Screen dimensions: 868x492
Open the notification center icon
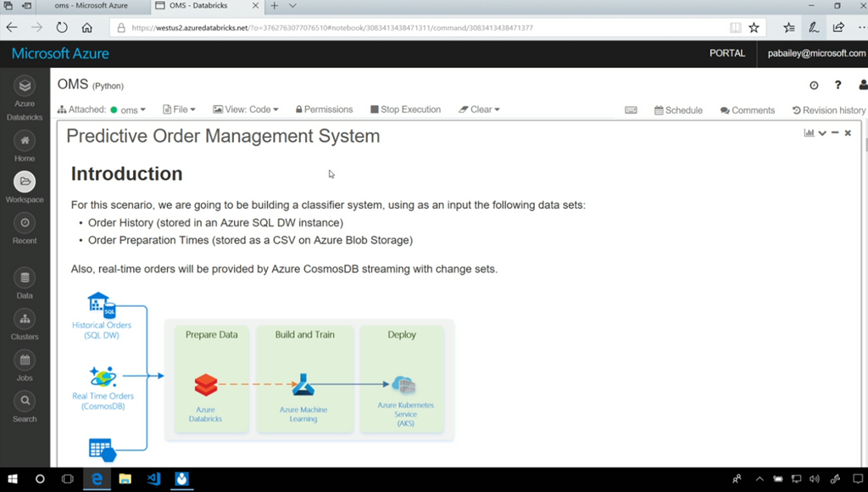click(x=858, y=479)
